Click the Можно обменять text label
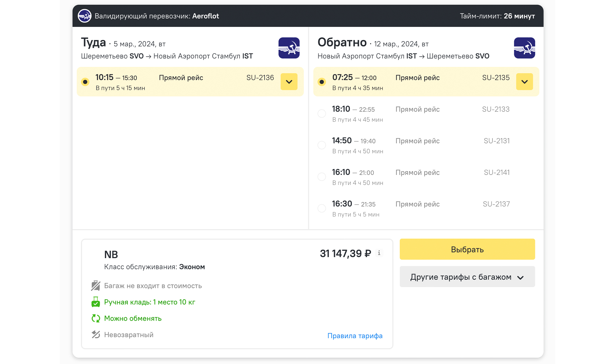The height and width of the screenshot is (364, 615). 133,318
